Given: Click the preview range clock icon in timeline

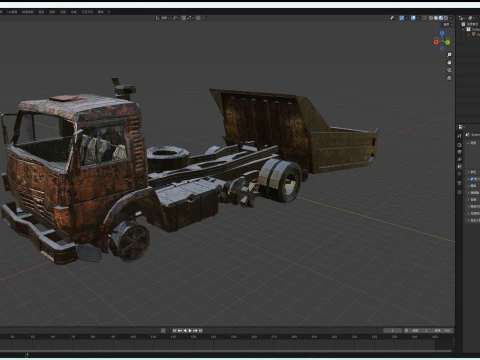Looking at the screenshot, I should point(406,330).
